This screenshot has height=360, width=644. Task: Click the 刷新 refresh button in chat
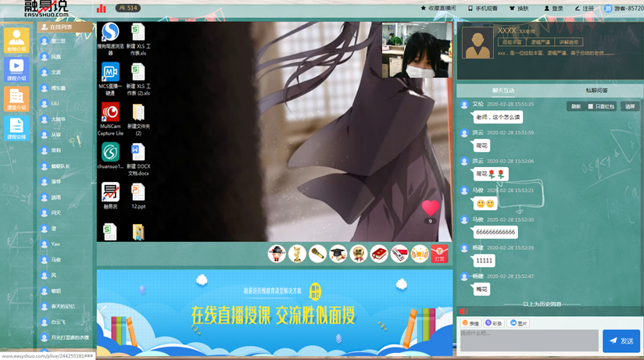pos(576,106)
